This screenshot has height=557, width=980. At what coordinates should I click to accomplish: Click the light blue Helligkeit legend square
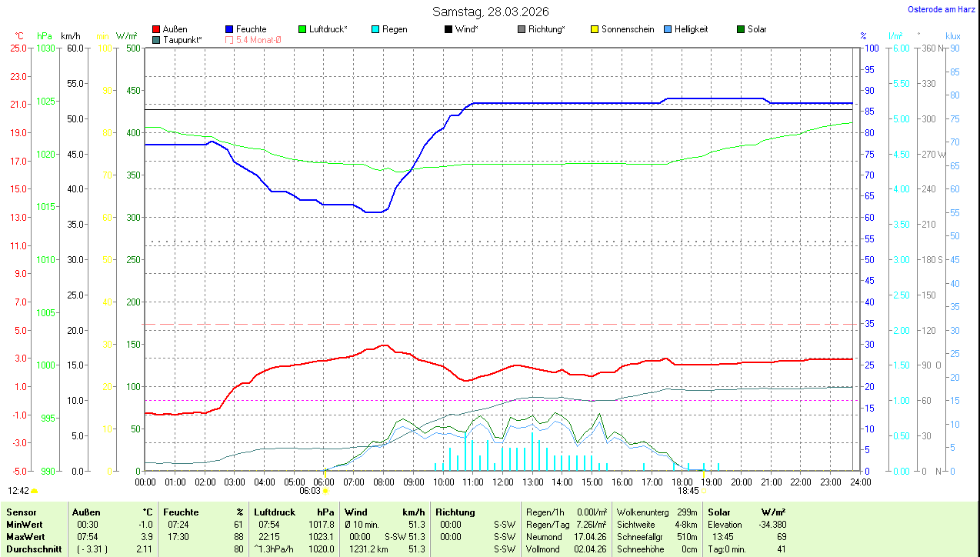668,29
